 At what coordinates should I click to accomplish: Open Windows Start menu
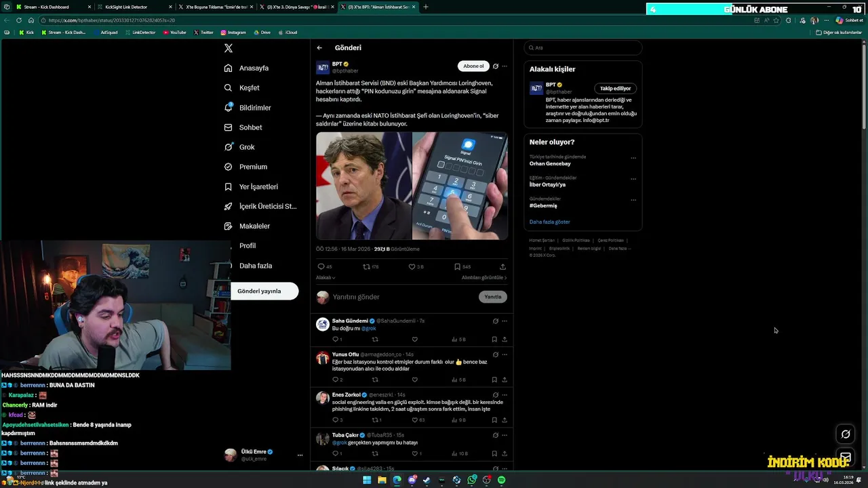tap(367, 480)
